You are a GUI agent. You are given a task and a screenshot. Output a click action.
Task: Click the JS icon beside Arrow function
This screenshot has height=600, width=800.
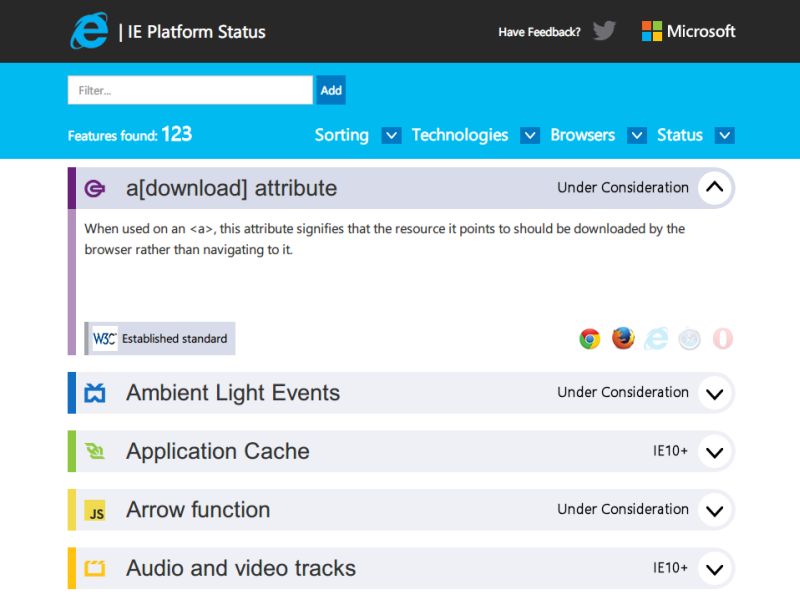pos(95,510)
